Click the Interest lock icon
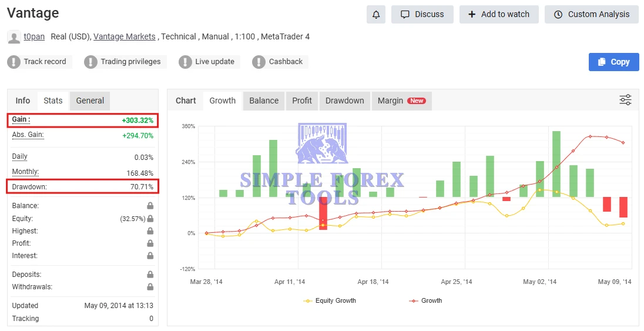The width and height of the screenshot is (644, 331). (150, 255)
